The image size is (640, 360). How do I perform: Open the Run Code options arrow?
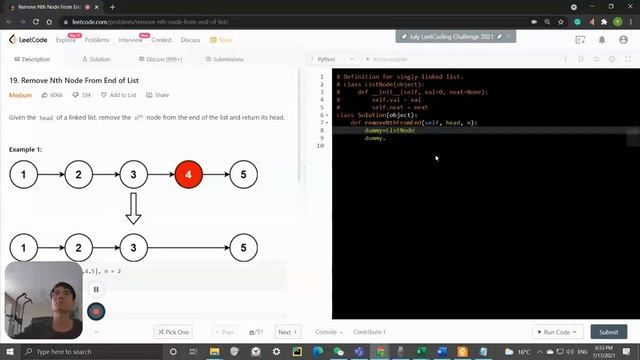click(574, 332)
